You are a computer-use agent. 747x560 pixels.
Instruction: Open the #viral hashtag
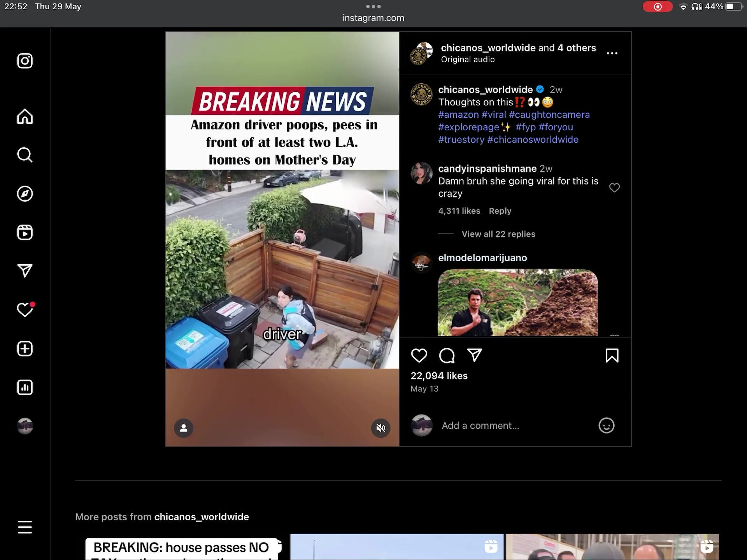[x=494, y=114]
